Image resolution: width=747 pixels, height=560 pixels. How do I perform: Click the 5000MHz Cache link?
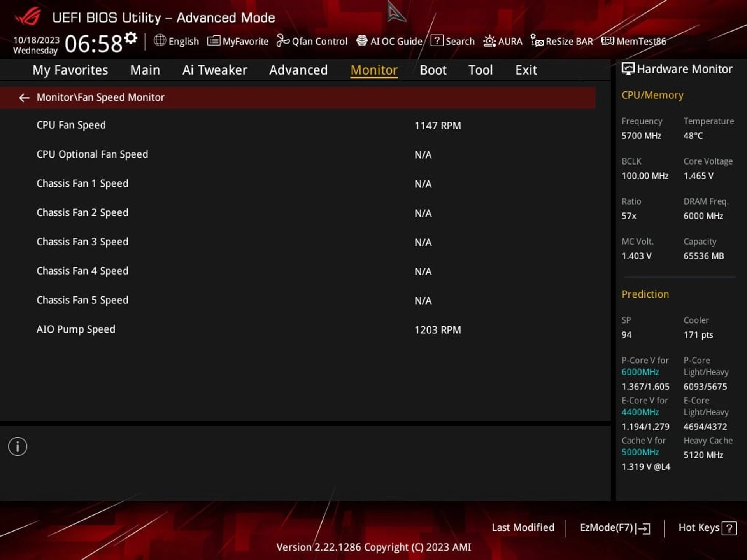coord(640,452)
